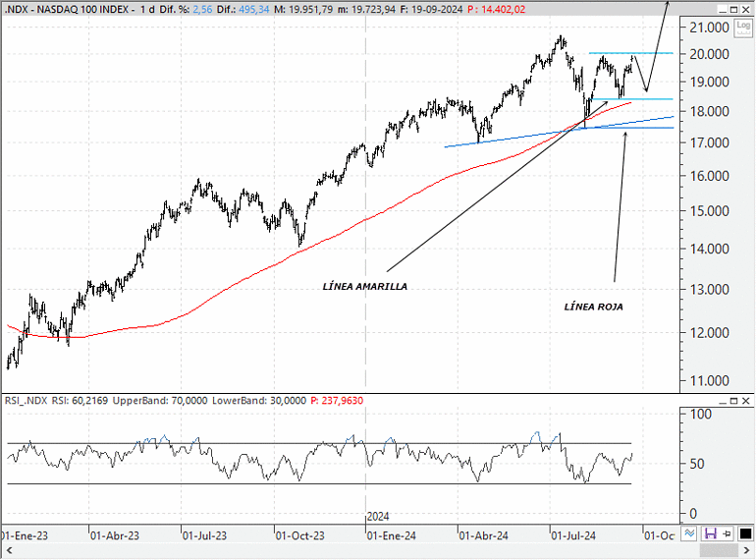Open the black color swatch
Image resolution: width=756 pixels, height=560 pixels.
[x=745, y=533]
